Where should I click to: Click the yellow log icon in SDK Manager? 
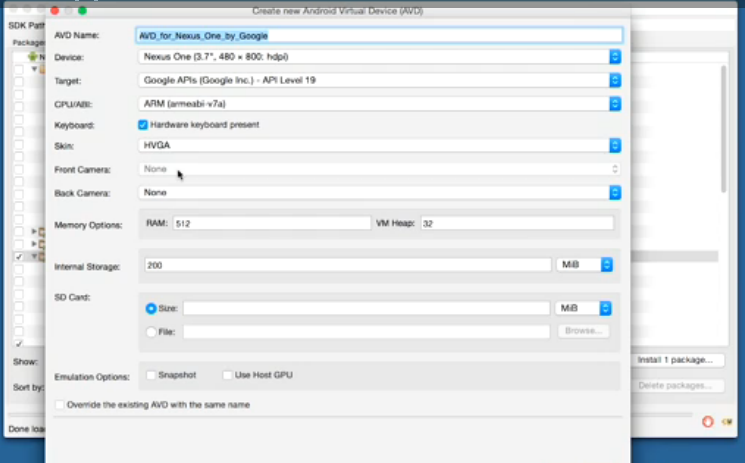[727, 422]
